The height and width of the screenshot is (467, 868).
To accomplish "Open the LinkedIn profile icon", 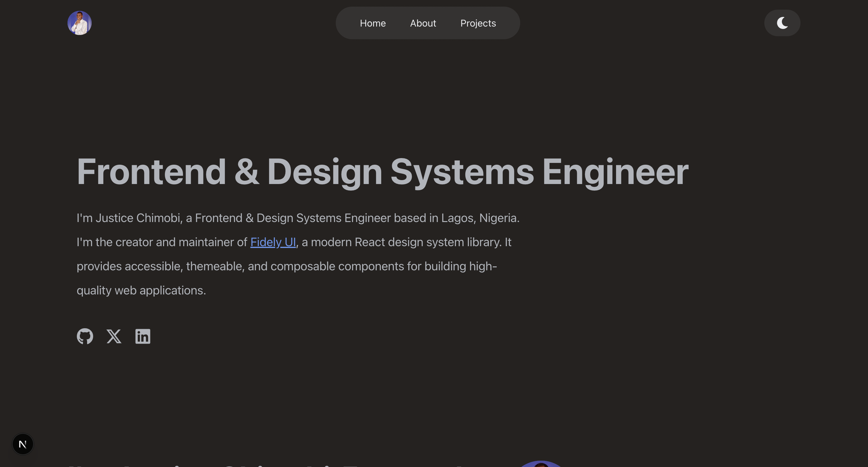I will (143, 336).
